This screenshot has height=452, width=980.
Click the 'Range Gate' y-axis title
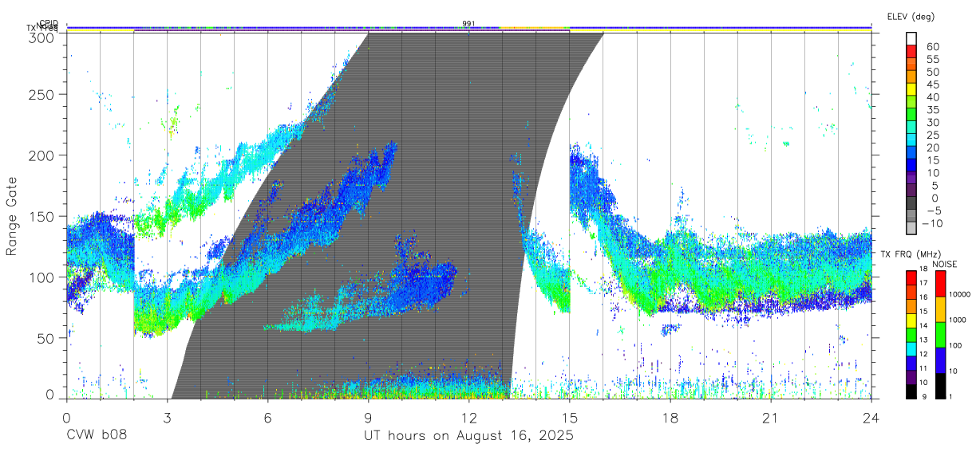click(x=12, y=217)
